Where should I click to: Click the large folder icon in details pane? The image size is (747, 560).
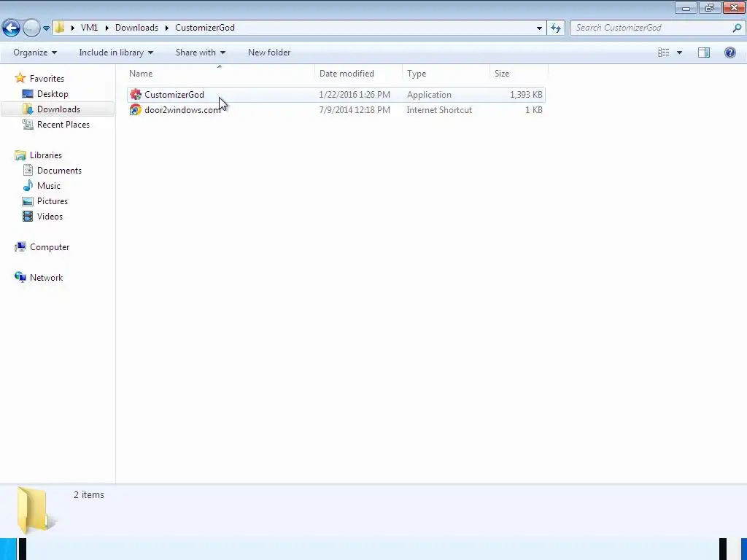coord(36,510)
